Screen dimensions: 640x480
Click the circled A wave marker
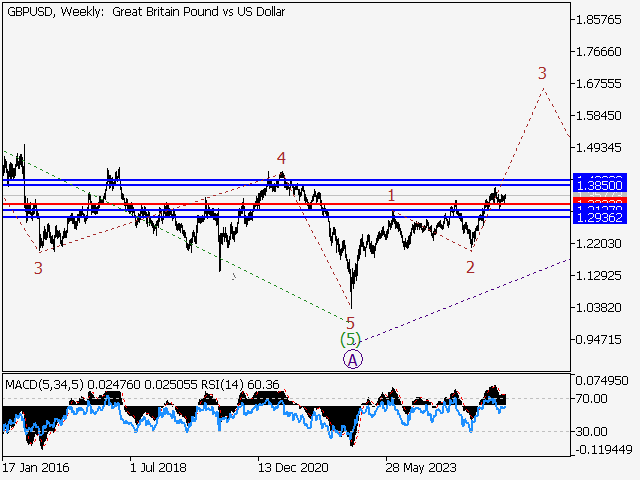[351, 359]
